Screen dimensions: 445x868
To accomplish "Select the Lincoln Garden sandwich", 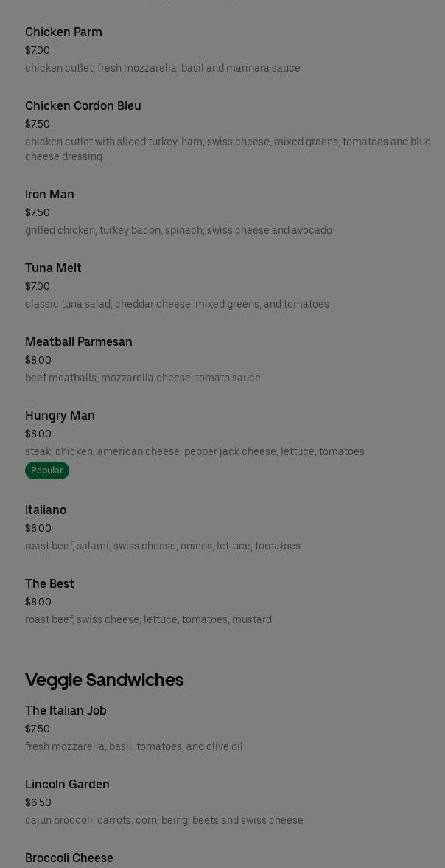I will click(x=67, y=785).
